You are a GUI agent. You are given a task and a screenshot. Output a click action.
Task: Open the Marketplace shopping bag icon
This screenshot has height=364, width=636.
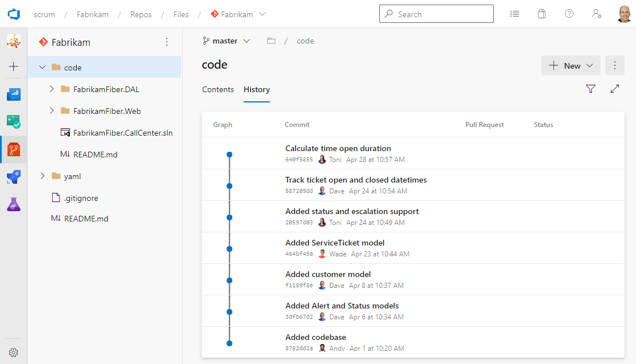coord(542,14)
